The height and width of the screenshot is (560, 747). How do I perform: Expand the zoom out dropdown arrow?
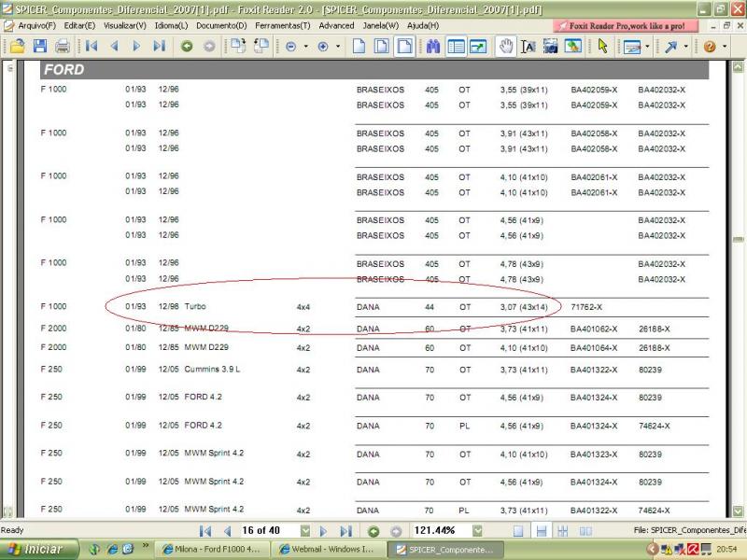pyautogui.click(x=306, y=46)
